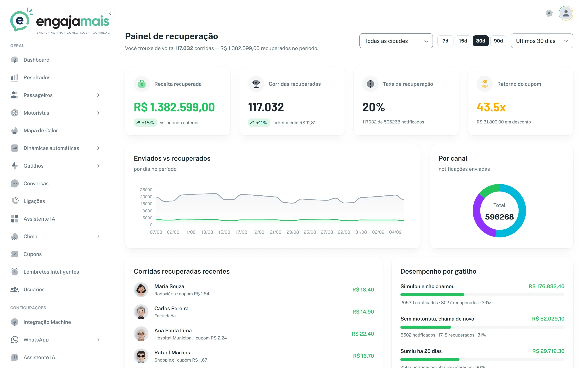Collapse the sidebar with the arrow button

[x=110, y=13]
